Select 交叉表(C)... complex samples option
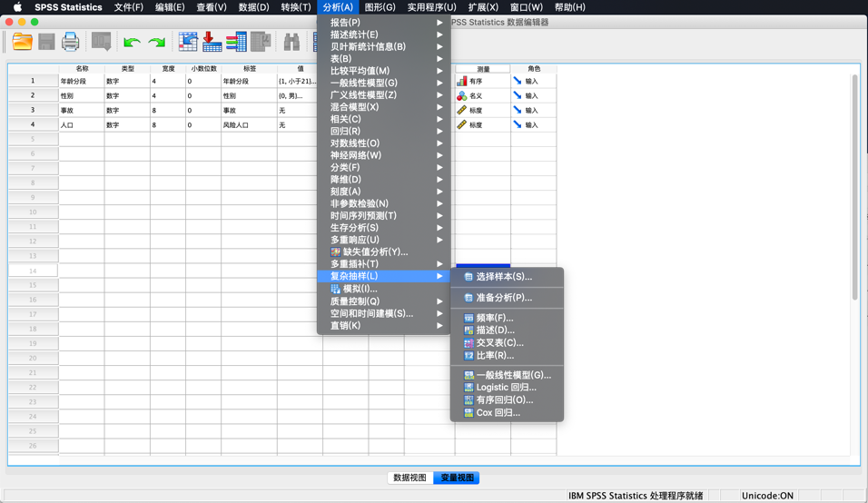Viewport: 868px width, 503px height. pyautogui.click(x=507, y=343)
